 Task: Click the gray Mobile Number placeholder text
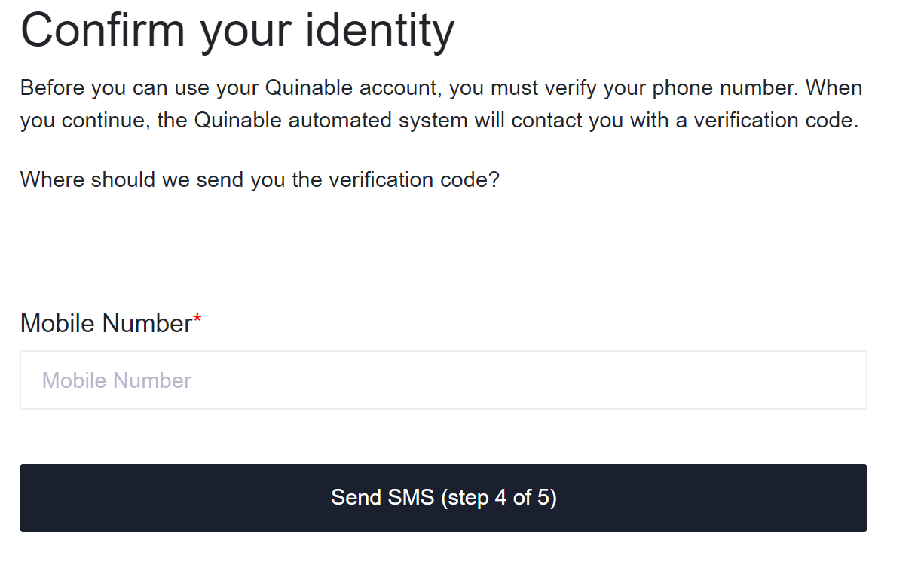(x=117, y=380)
